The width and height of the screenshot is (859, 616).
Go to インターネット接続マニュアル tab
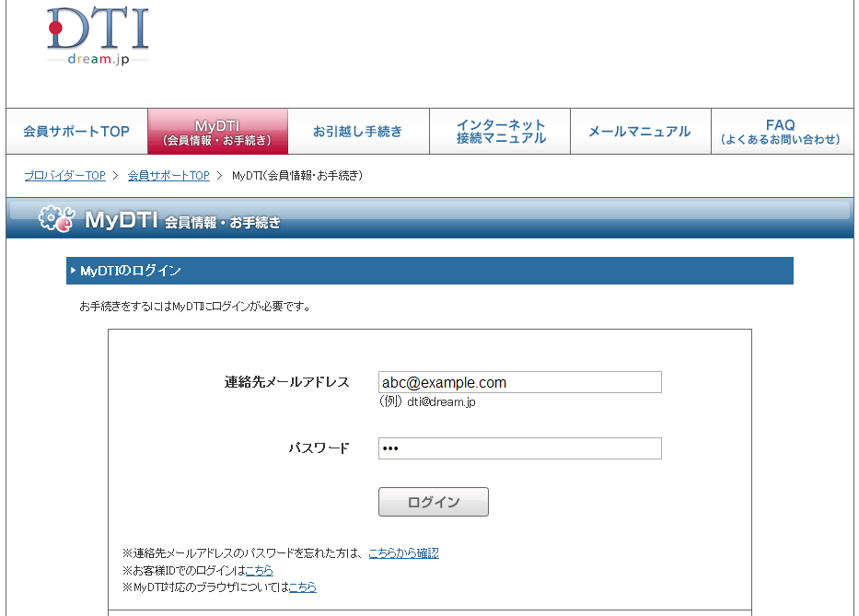500,132
